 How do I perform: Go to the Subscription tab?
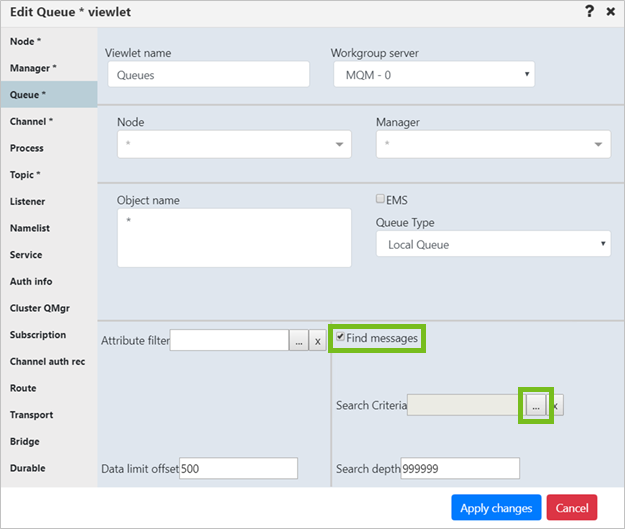(x=49, y=335)
